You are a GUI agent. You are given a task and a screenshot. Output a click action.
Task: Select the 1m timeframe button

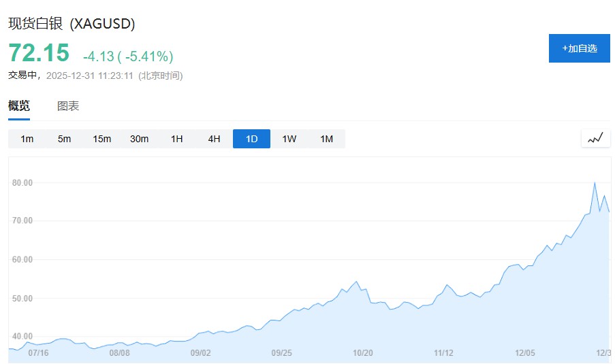coord(27,139)
